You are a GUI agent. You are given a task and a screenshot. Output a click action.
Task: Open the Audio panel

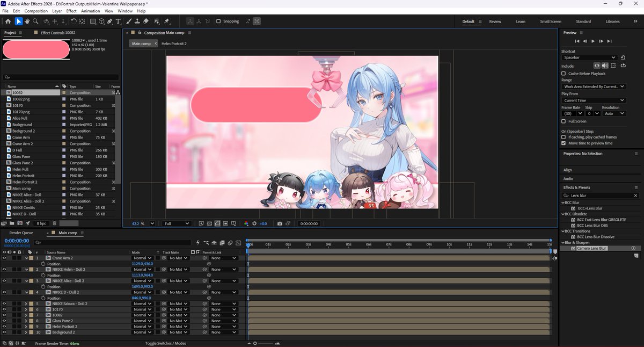point(568,178)
